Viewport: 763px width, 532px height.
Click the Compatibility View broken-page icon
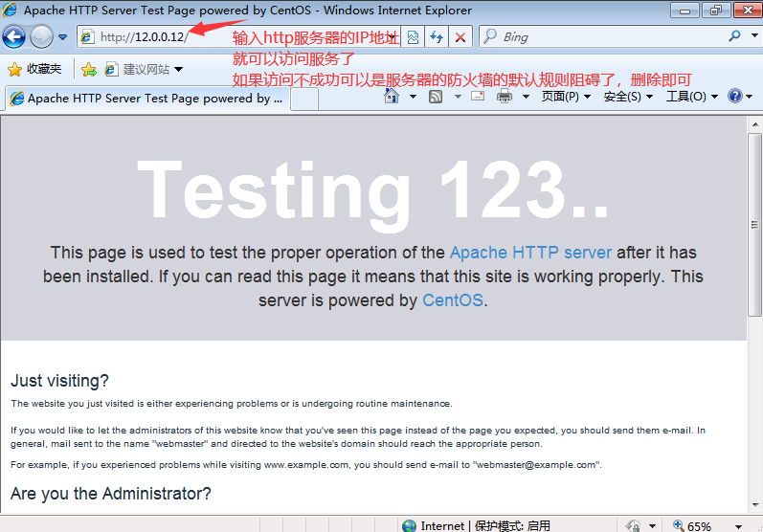coord(413,37)
